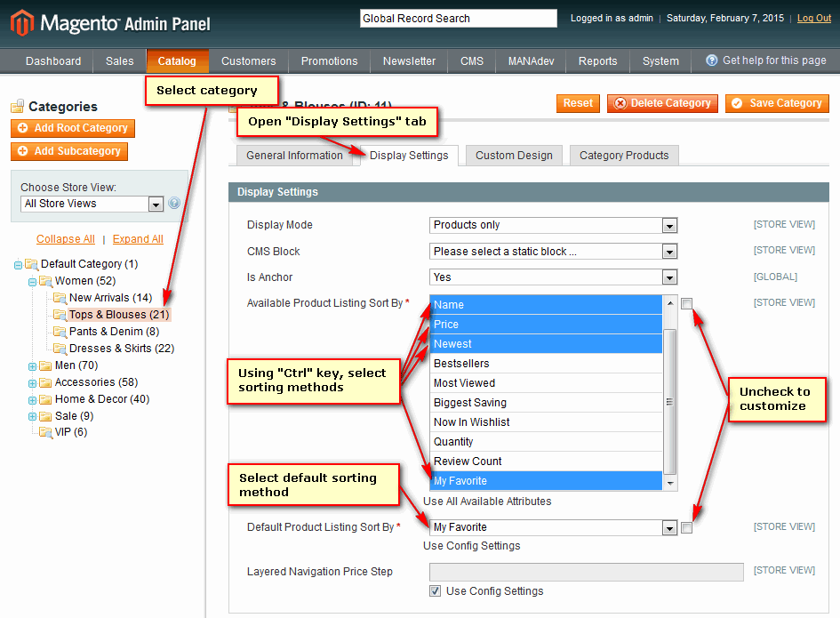
Task: Open the MANAdev menu
Action: tap(531, 61)
